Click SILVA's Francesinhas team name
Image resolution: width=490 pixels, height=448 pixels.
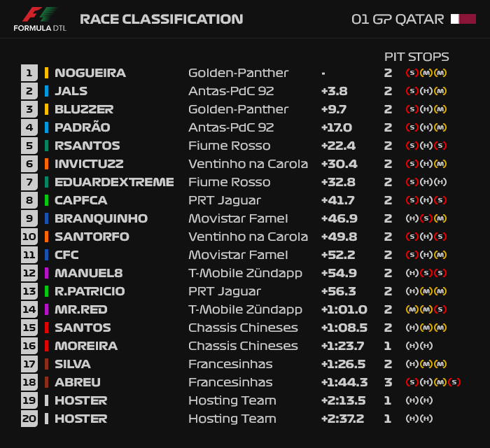coord(230,364)
